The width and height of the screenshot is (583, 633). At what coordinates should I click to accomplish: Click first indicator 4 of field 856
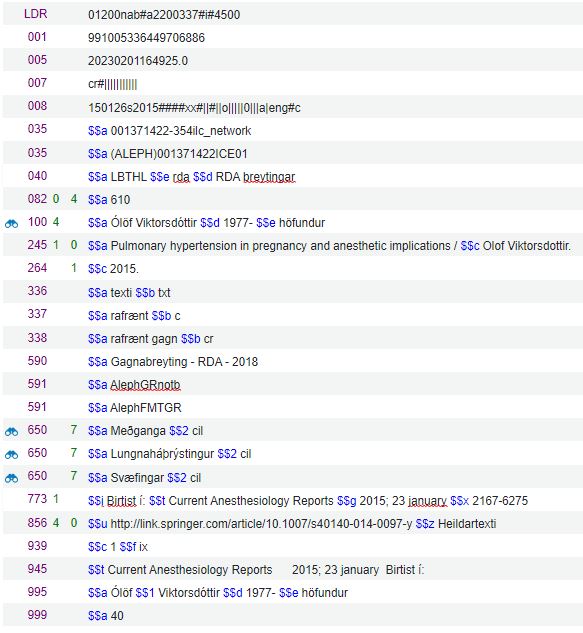tap(56, 523)
